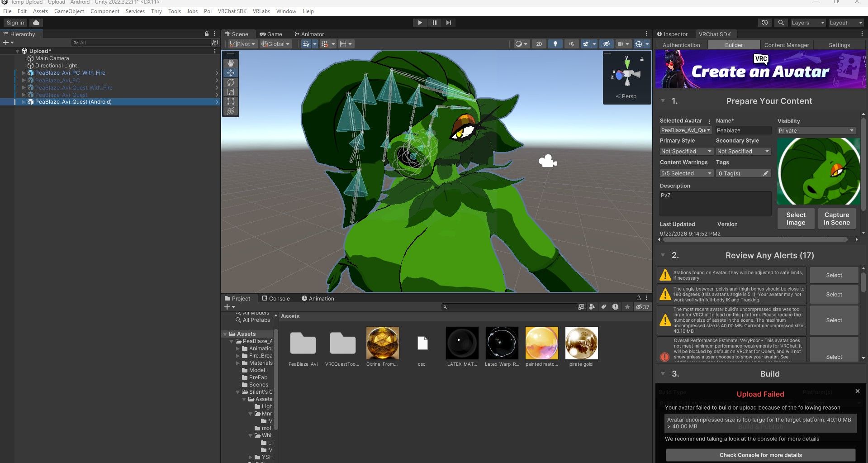
Task: Click the Description text box
Action: tap(715, 203)
